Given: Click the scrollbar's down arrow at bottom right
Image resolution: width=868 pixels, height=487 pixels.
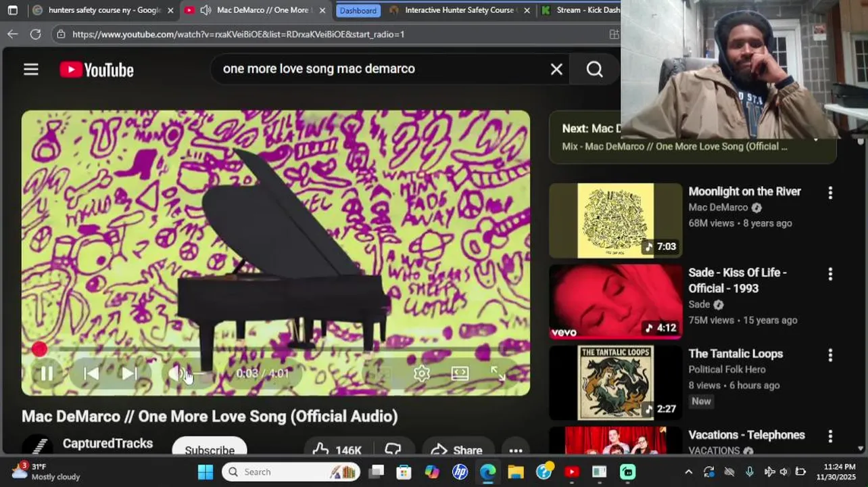Looking at the screenshot, I should (861, 448).
